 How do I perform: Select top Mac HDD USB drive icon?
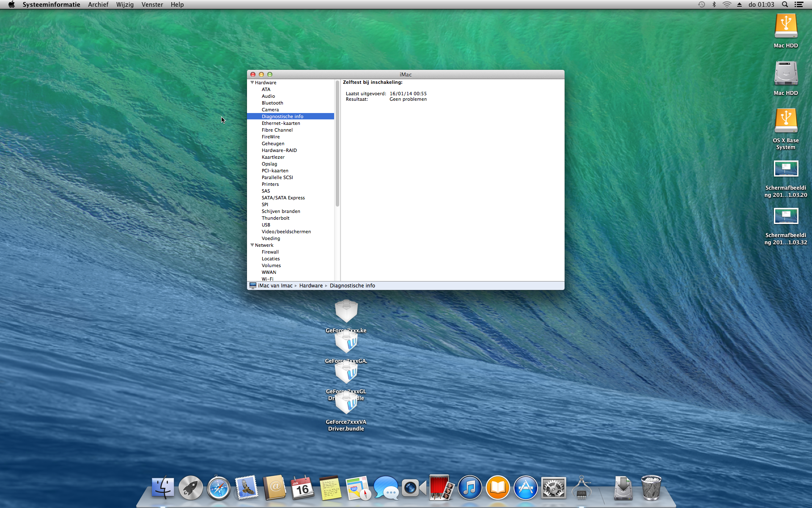click(x=786, y=26)
